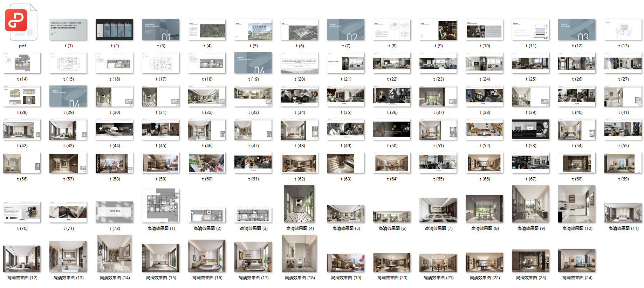Select the t (1) title slide thumbnail
Image resolution: width=644 pixels, height=288 pixels.
coord(68,29)
